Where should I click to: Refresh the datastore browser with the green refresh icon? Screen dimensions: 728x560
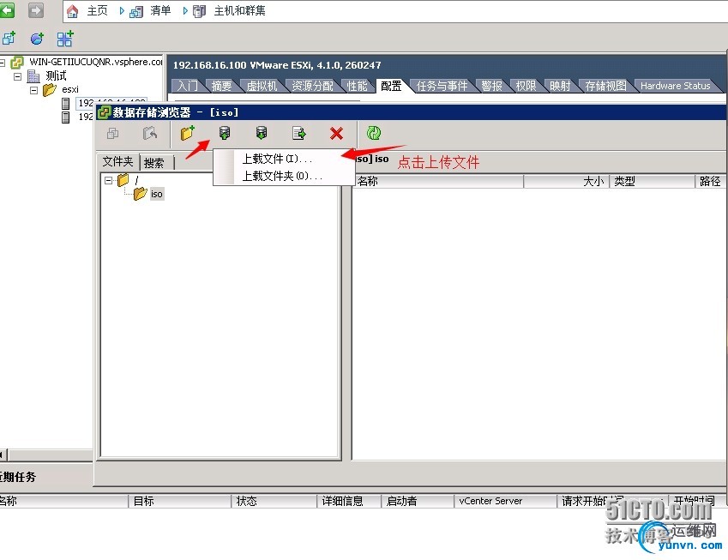coord(374,133)
